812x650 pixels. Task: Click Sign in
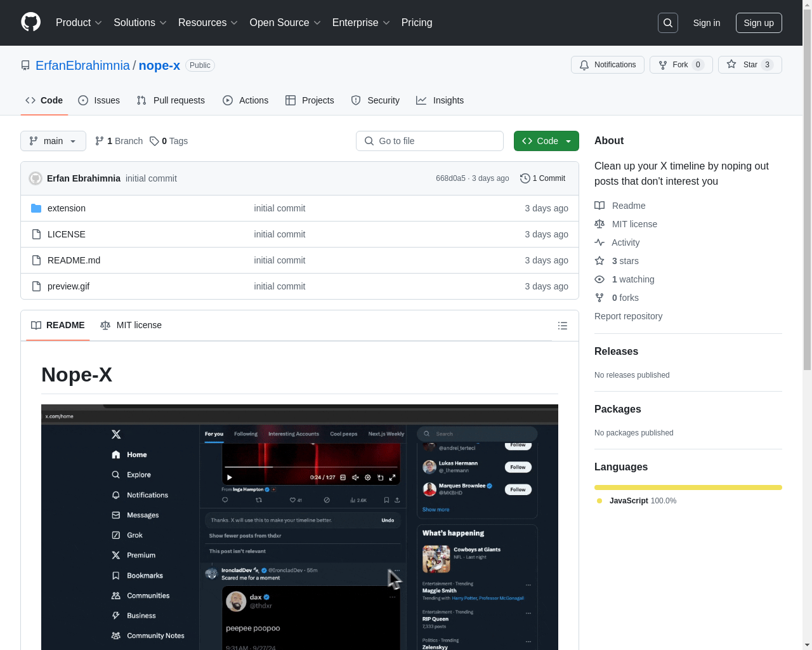pyautogui.click(x=707, y=23)
